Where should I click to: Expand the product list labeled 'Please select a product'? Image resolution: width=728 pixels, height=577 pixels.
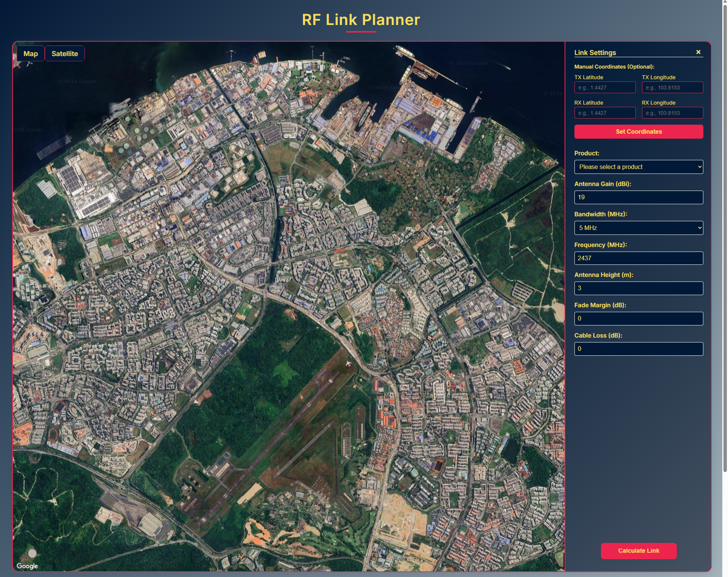(639, 167)
